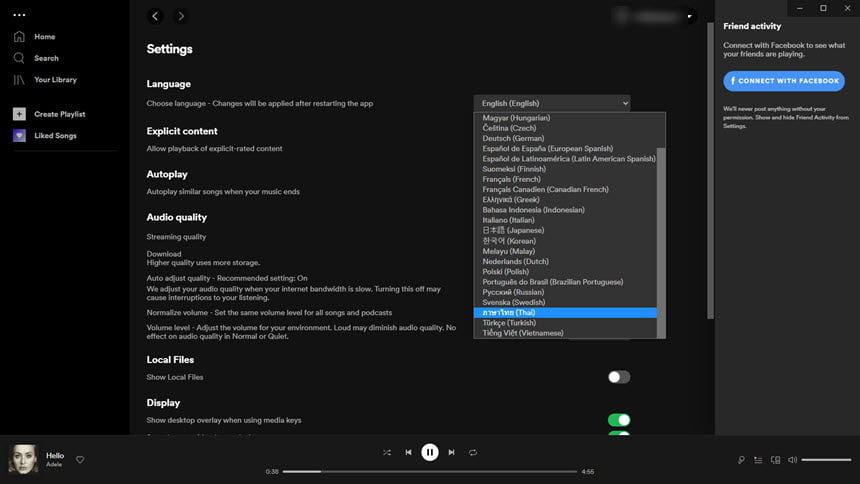
Task: Mute with the volume speaker icon
Action: [x=793, y=460]
